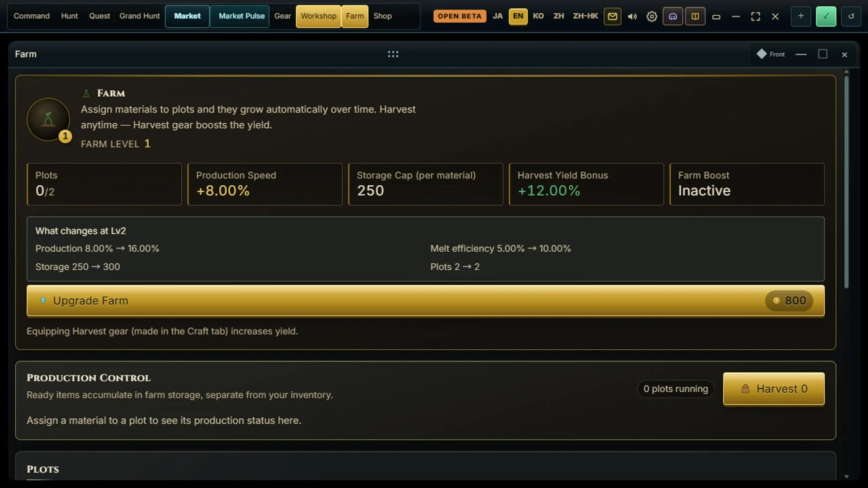This screenshot has width=868, height=488.
Task: Open the mail inbox icon
Action: pos(612,16)
